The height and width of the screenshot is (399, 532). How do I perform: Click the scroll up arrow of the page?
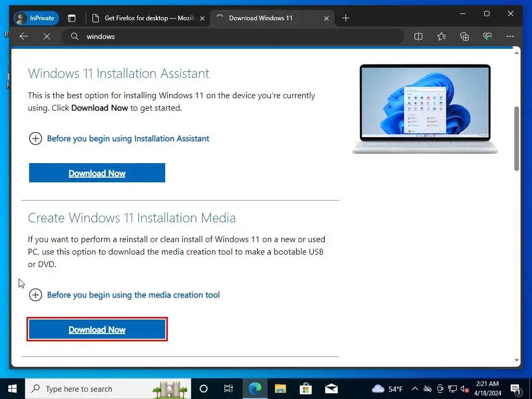(516, 52)
